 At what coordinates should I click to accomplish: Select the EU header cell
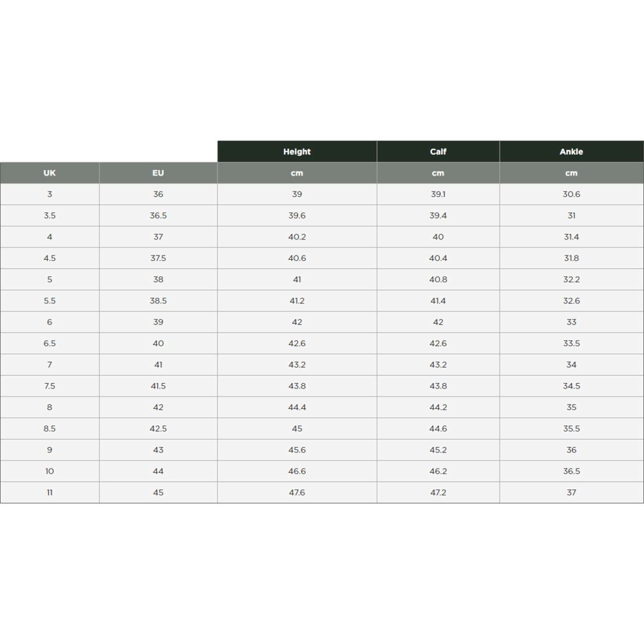click(158, 173)
